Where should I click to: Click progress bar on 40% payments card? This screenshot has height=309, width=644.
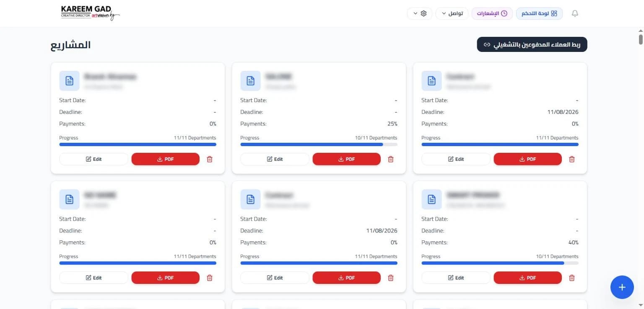coord(500,263)
